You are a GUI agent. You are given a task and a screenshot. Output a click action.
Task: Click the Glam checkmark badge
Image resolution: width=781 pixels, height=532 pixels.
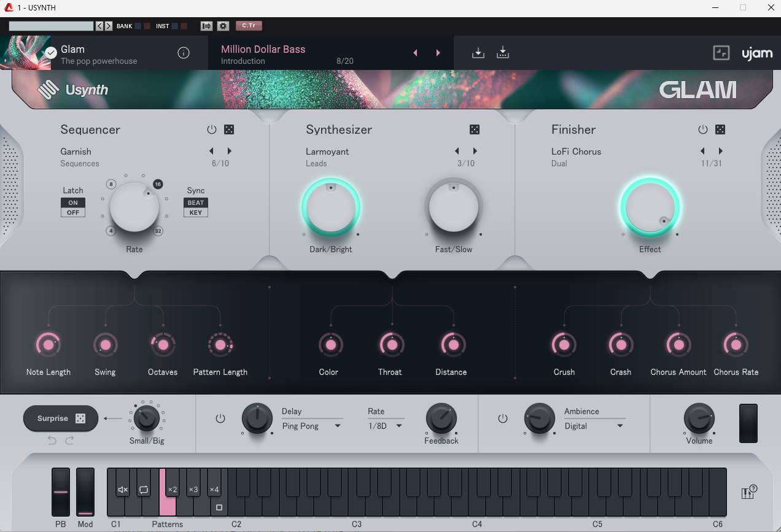click(51, 53)
